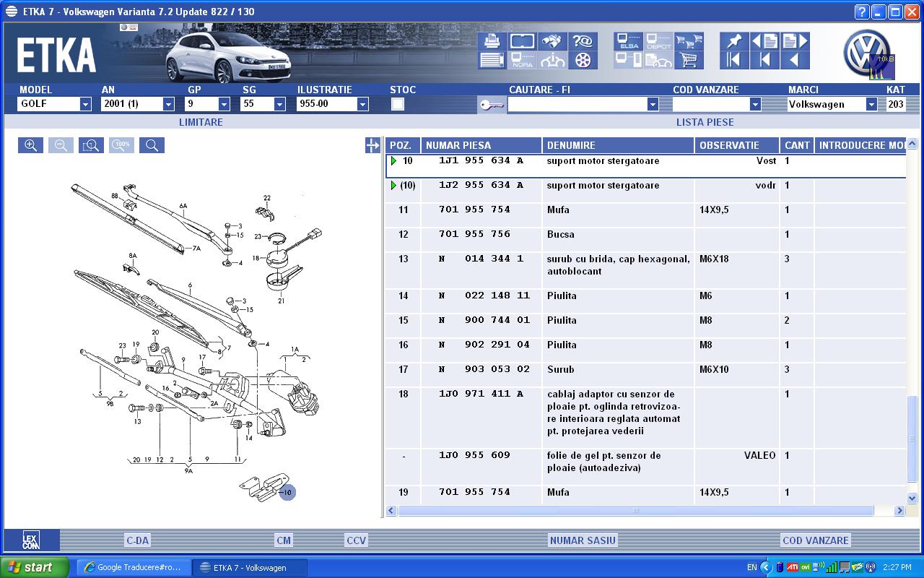Expand the CAUTARE - FI dropdown arrow

point(653,105)
